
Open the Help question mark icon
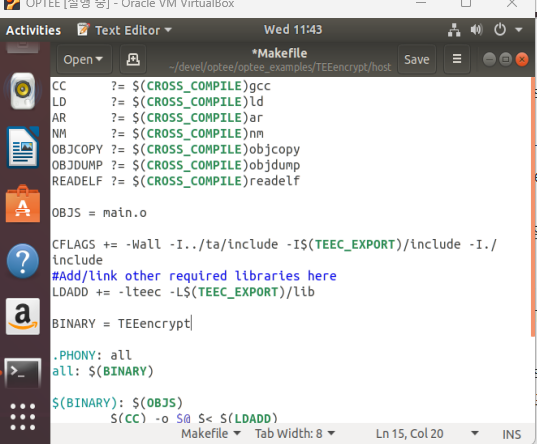pos(23,261)
